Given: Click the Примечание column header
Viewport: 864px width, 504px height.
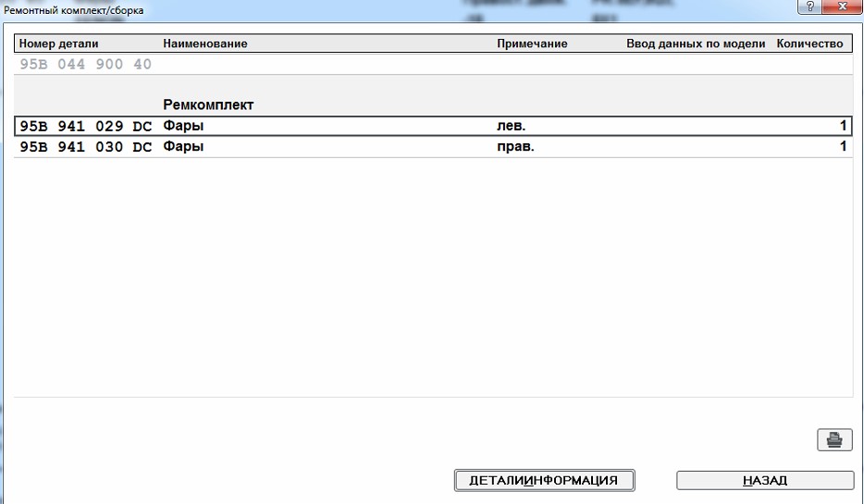Looking at the screenshot, I should tap(532, 43).
